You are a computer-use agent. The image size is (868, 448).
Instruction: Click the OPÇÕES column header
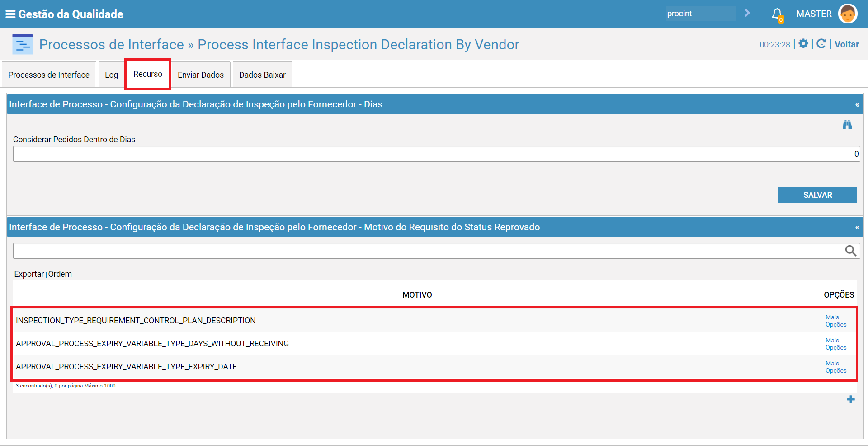pos(839,295)
